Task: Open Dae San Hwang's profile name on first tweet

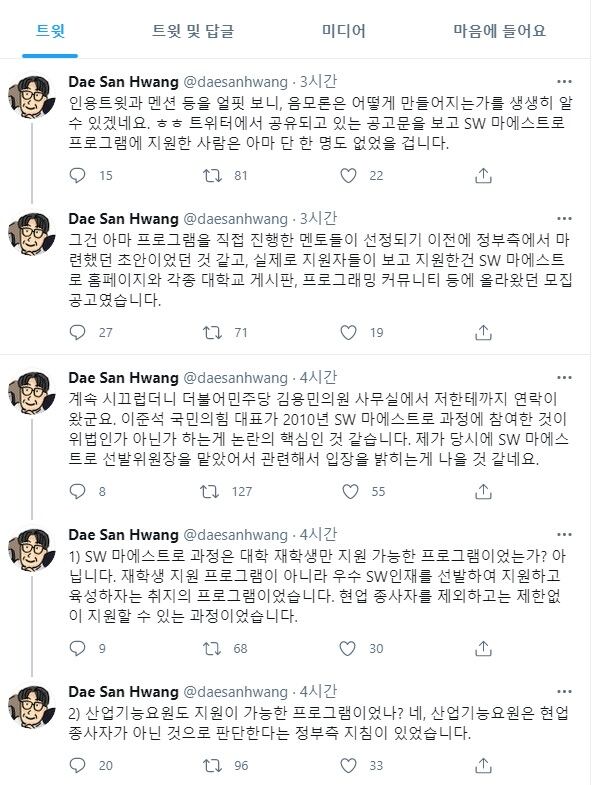Action: coord(123,80)
